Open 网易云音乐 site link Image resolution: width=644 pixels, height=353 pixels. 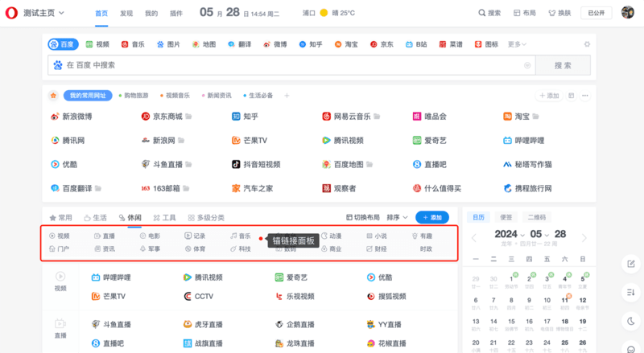point(347,117)
